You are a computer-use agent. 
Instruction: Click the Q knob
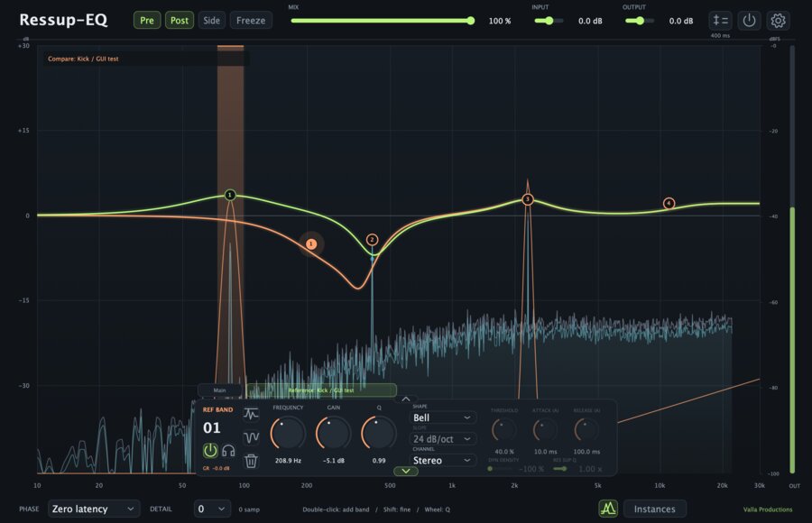click(x=379, y=434)
